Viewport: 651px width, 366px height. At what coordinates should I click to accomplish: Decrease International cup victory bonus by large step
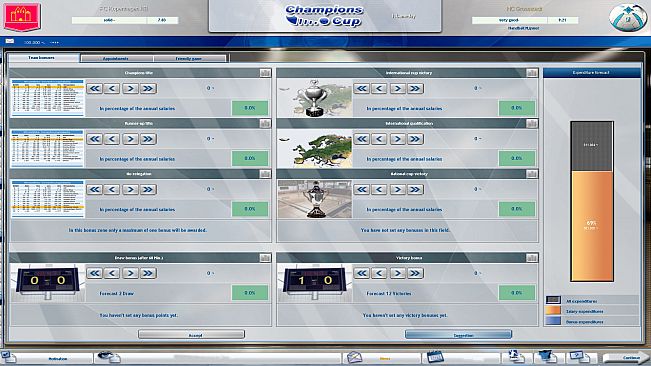pos(362,88)
